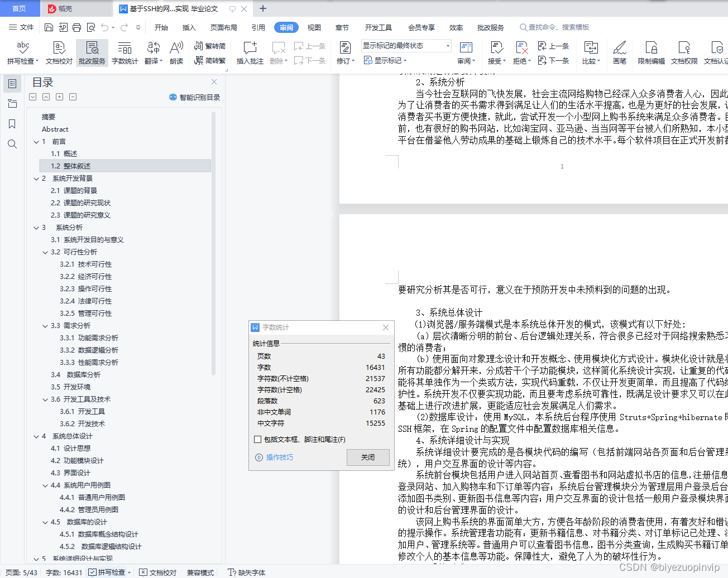Go to the next revision (下一条)
The image size is (728, 578).
(553, 60)
